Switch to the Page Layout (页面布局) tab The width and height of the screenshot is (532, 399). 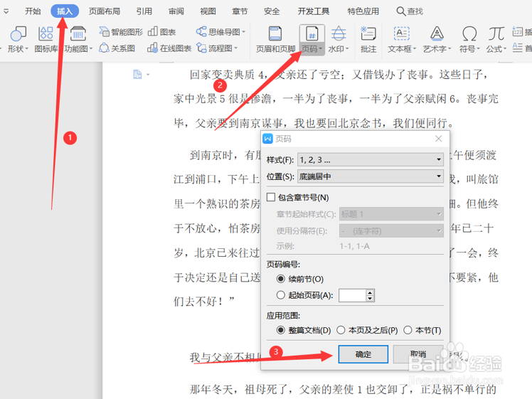pos(105,11)
